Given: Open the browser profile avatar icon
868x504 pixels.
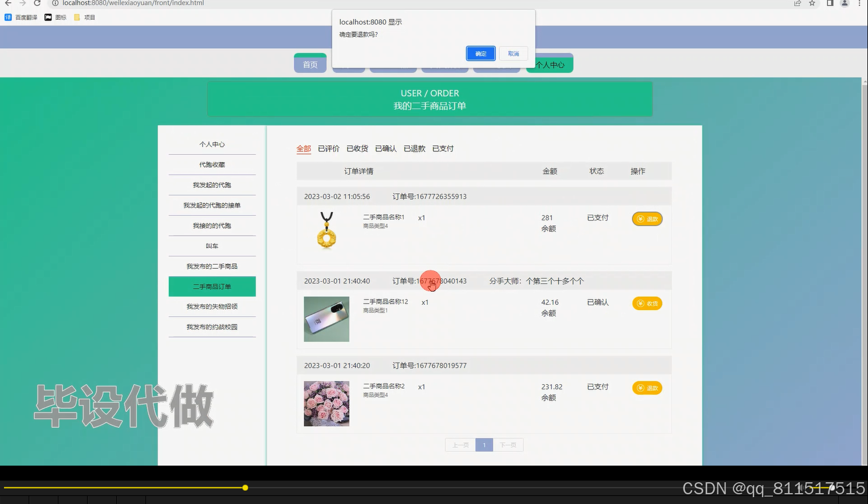Looking at the screenshot, I should (844, 3).
